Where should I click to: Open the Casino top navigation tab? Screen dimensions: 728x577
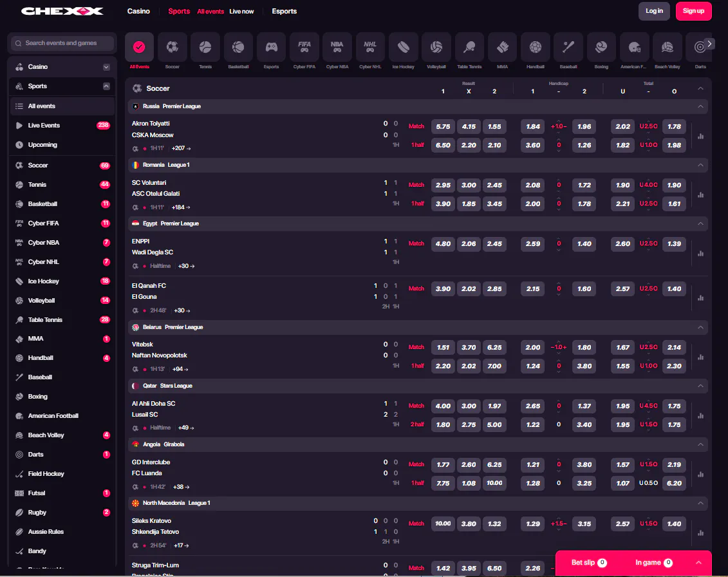(138, 11)
